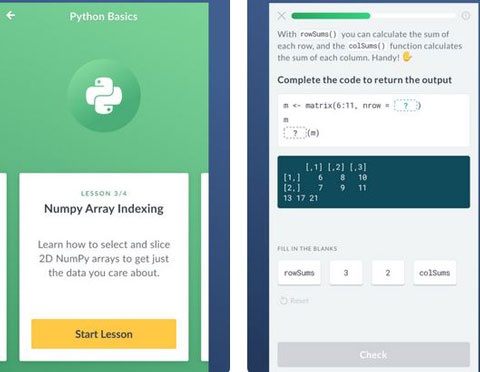Image resolution: width=480 pixels, height=372 pixels.
Task: Click the dark teal output console
Action: coord(374,182)
